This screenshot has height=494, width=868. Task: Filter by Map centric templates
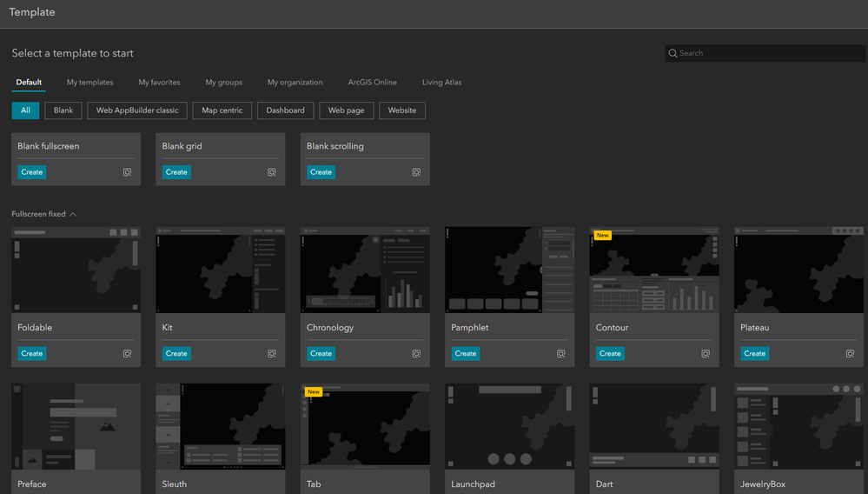click(x=222, y=110)
